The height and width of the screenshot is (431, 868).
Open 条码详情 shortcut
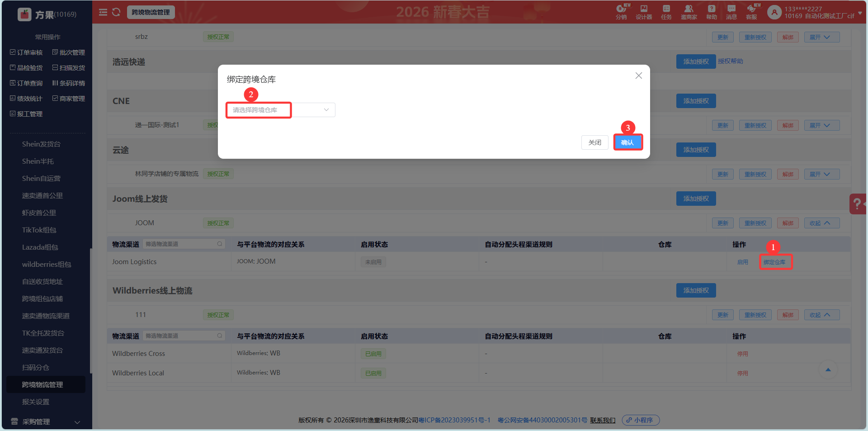[69, 83]
